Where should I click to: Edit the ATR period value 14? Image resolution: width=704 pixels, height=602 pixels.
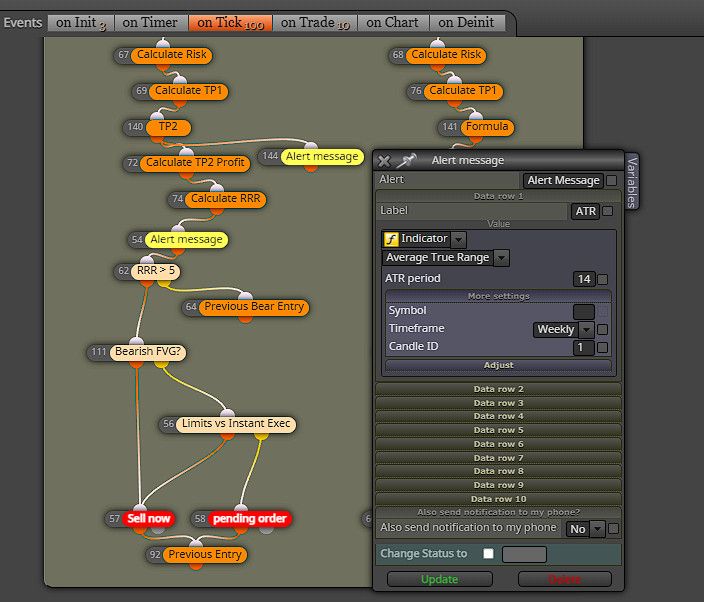tap(584, 279)
